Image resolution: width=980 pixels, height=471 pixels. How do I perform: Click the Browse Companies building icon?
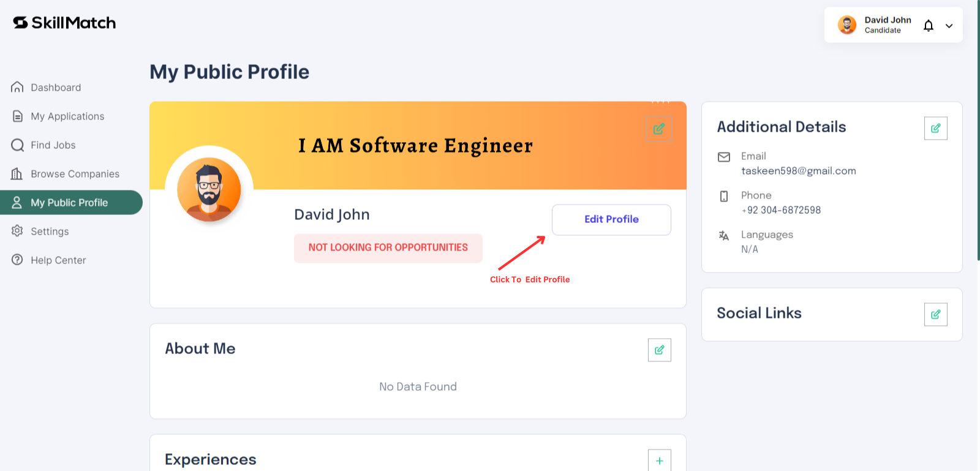pyautogui.click(x=17, y=174)
